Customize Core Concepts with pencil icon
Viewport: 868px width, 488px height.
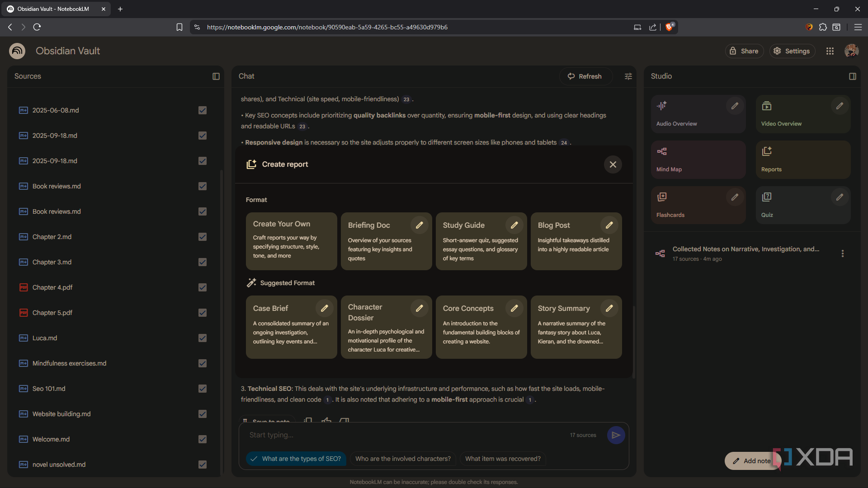pyautogui.click(x=514, y=308)
